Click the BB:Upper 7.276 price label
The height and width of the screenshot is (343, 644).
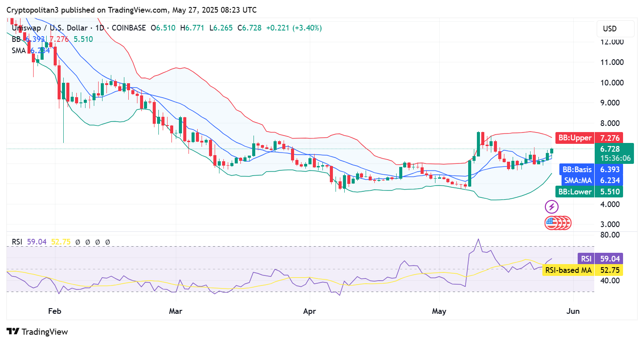point(589,138)
